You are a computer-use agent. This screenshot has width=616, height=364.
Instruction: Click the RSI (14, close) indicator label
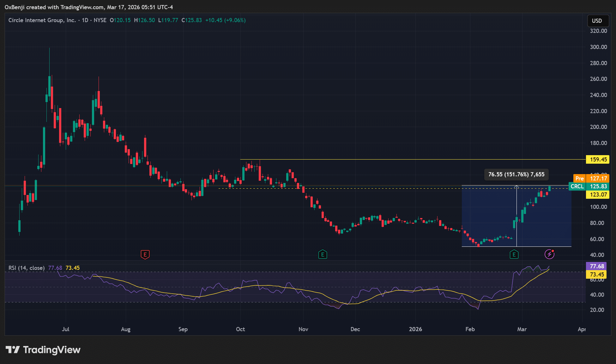point(27,268)
